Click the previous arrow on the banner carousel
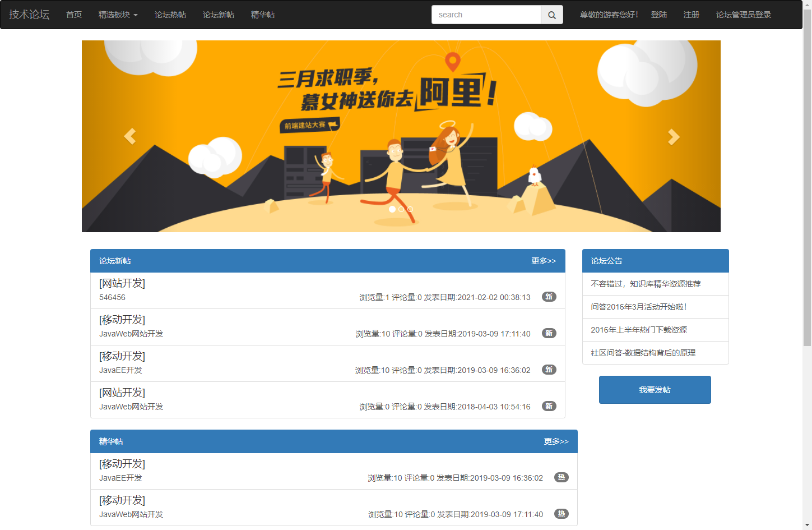The height and width of the screenshot is (530, 812). coord(129,136)
